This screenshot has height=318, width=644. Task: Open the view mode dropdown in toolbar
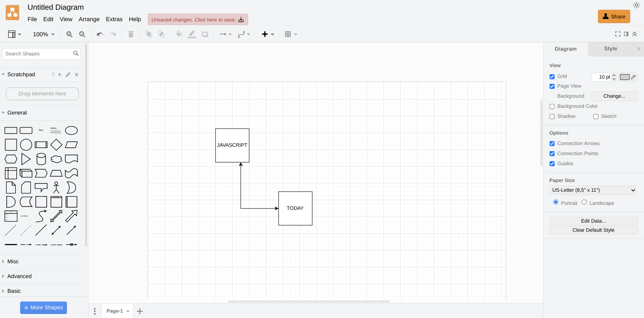click(x=14, y=34)
